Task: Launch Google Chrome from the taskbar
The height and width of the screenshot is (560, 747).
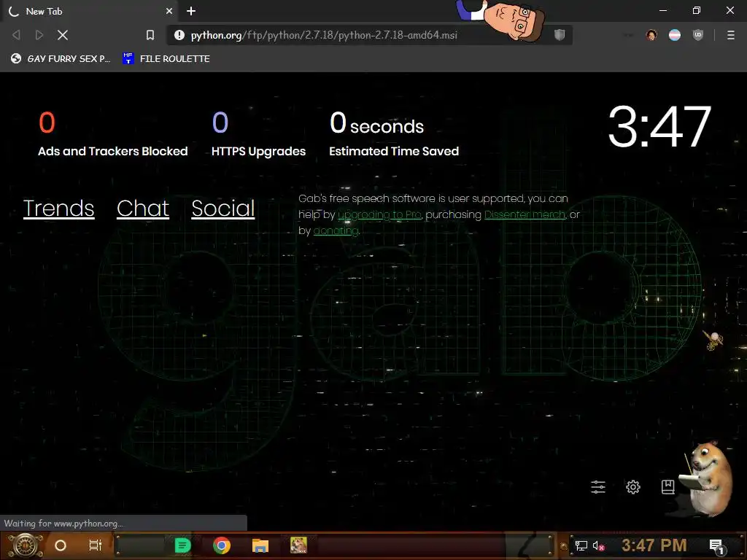Action: coord(222,545)
